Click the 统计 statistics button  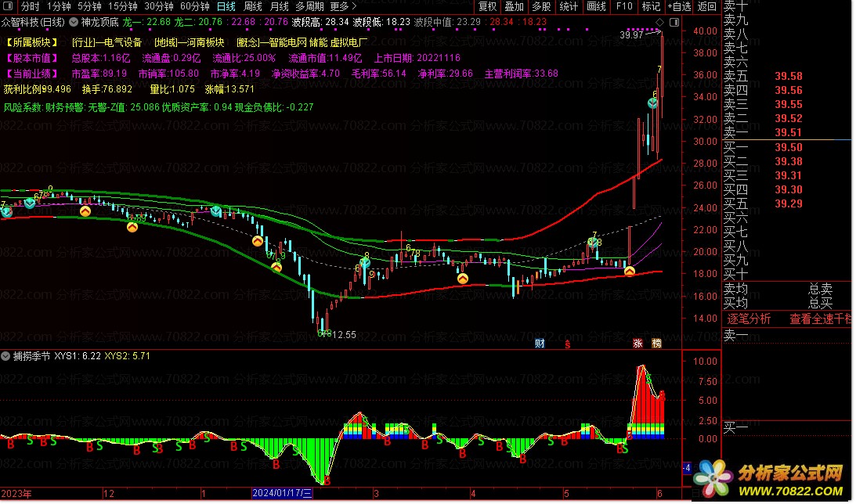[569, 6]
